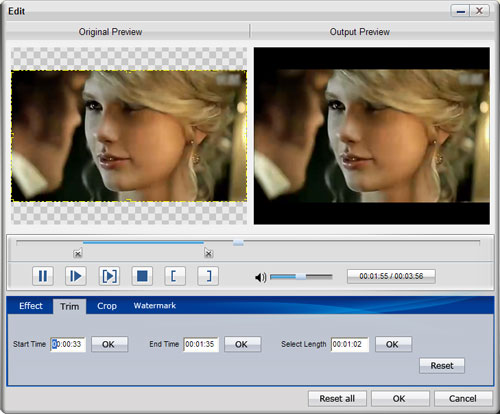Play only the selected trim segment
Screen dimensions: 500x414
(109, 276)
